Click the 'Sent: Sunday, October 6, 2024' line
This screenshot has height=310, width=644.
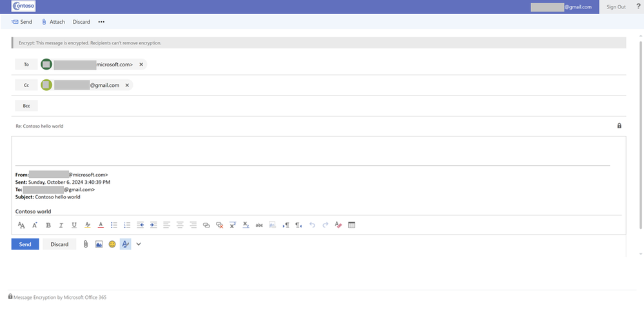coord(63,182)
